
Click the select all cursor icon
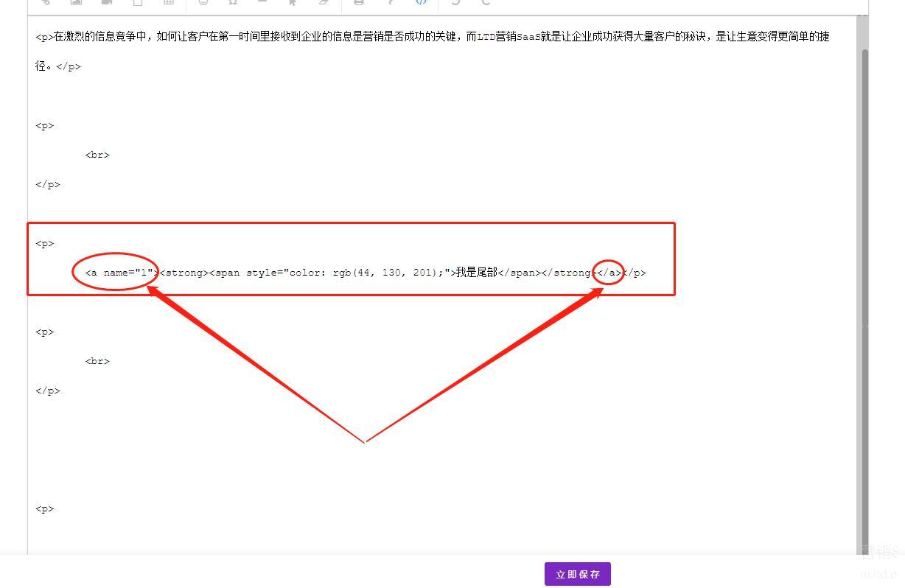[293, 3]
